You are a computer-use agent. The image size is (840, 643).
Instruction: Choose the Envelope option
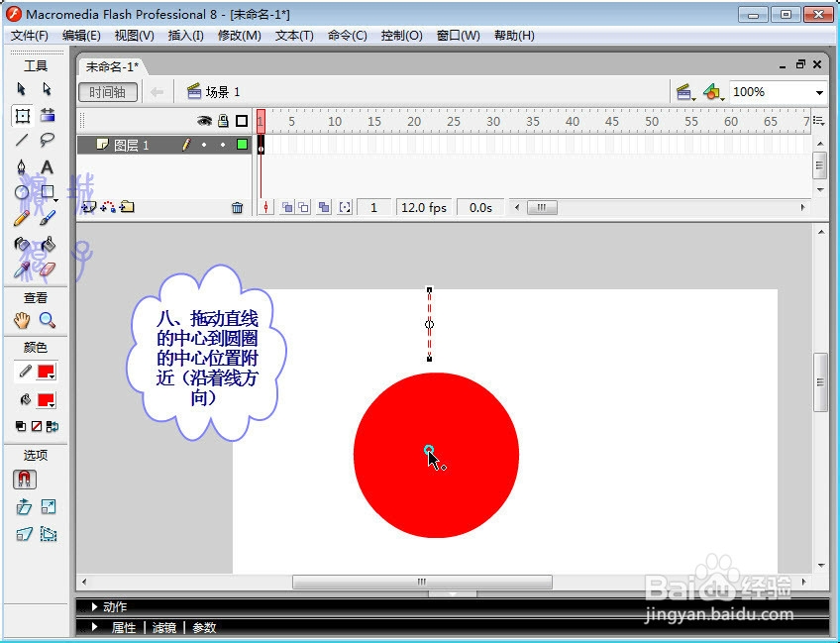pyautogui.click(x=49, y=534)
